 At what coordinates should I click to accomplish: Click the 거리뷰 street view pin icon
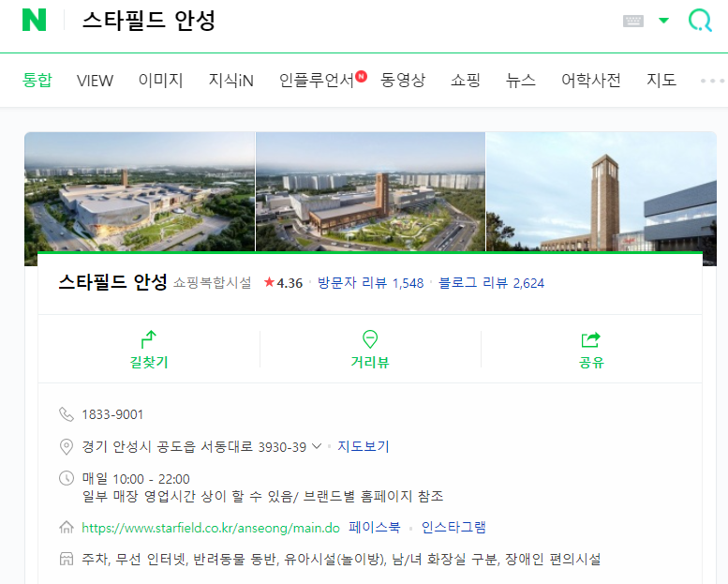[x=370, y=339]
